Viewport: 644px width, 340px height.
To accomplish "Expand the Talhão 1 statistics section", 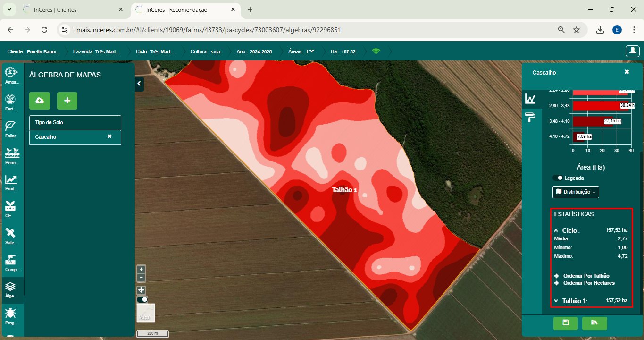I will point(556,301).
